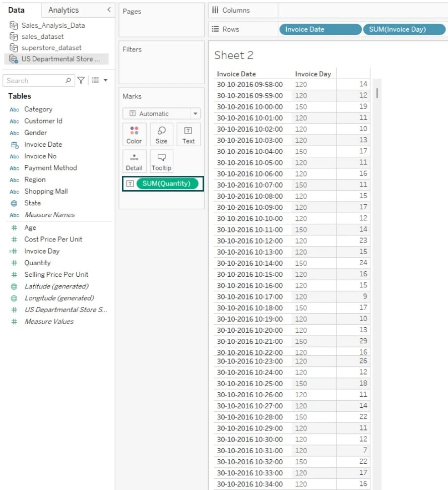Open the data pane view options arrow
Screen dimensions: 448x490
[x=106, y=80]
